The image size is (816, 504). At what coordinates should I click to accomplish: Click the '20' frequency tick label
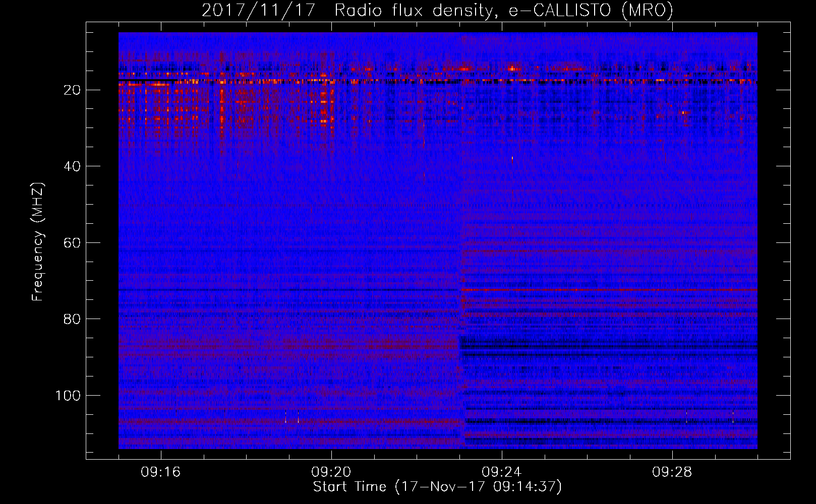click(x=72, y=90)
